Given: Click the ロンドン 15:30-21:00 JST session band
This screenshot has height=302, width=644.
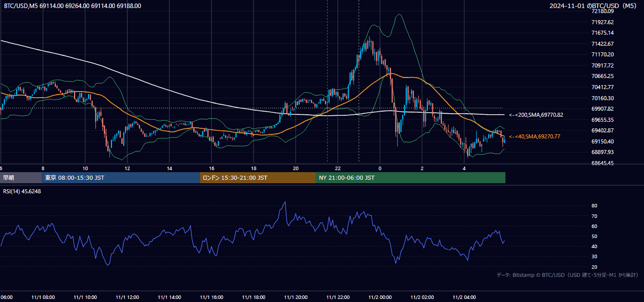Looking at the screenshot, I should [258, 178].
